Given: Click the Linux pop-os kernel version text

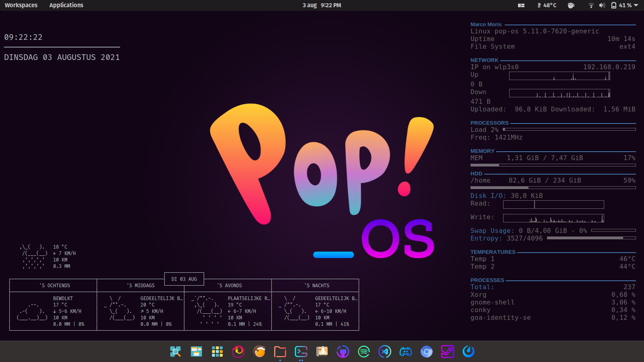Looking at the screenshot, I should click(535, 31).
